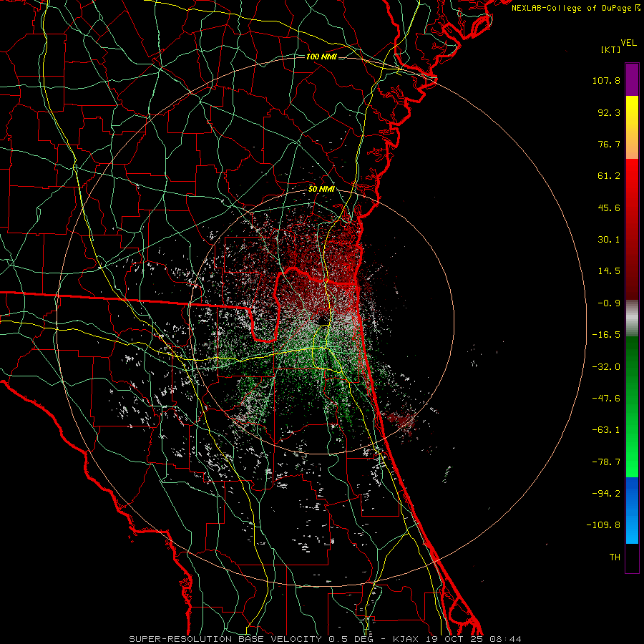644x644 pixels.
Task: Click the 45.6 legend value
Action: pos(609,208)
